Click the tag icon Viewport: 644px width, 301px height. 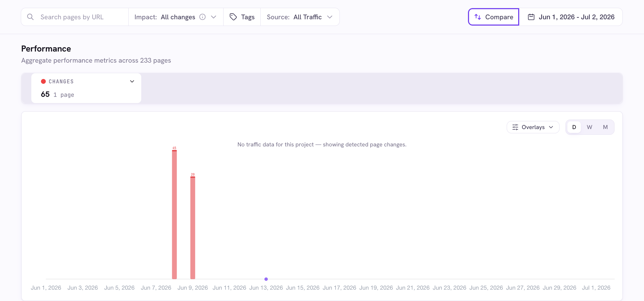click(233, 17)
